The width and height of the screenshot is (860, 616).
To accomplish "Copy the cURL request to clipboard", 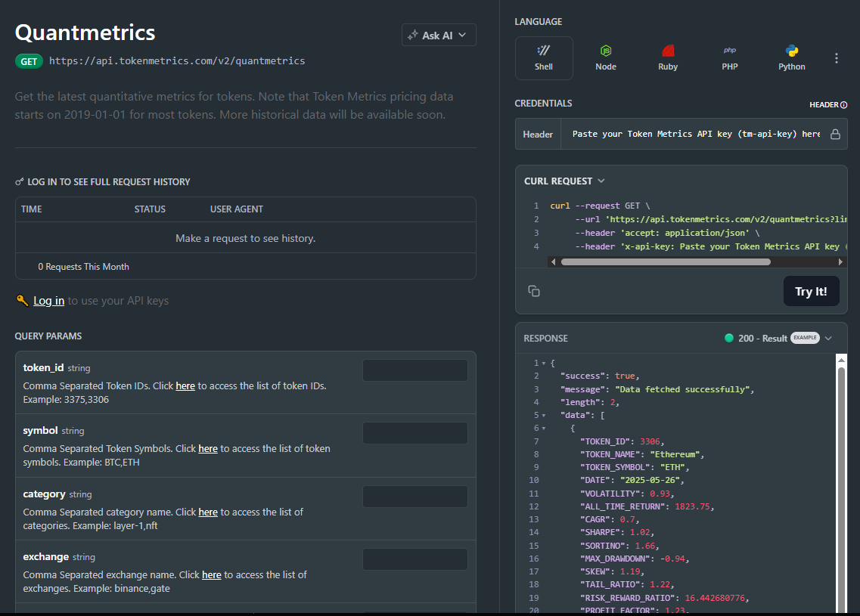I will [x=534, y=291].
